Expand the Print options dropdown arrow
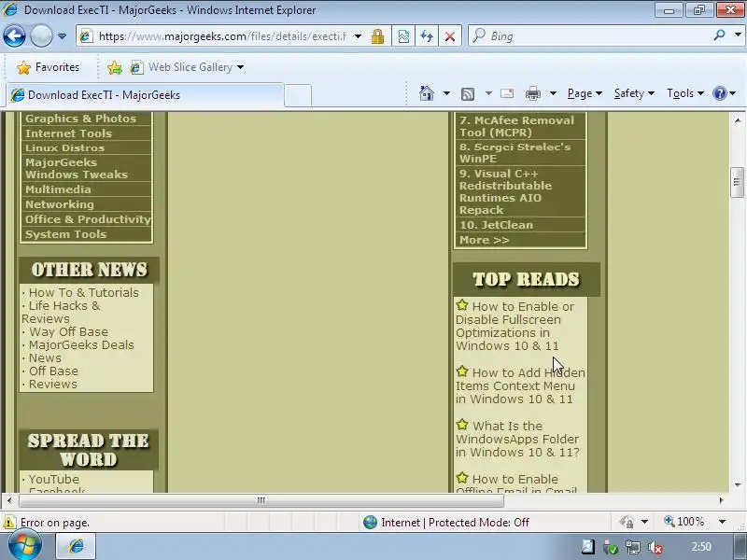 point(553,93)
